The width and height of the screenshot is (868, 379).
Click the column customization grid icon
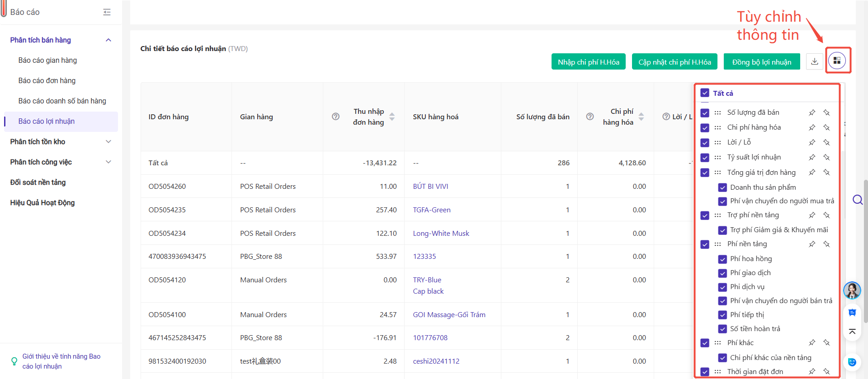pos(837,61)
